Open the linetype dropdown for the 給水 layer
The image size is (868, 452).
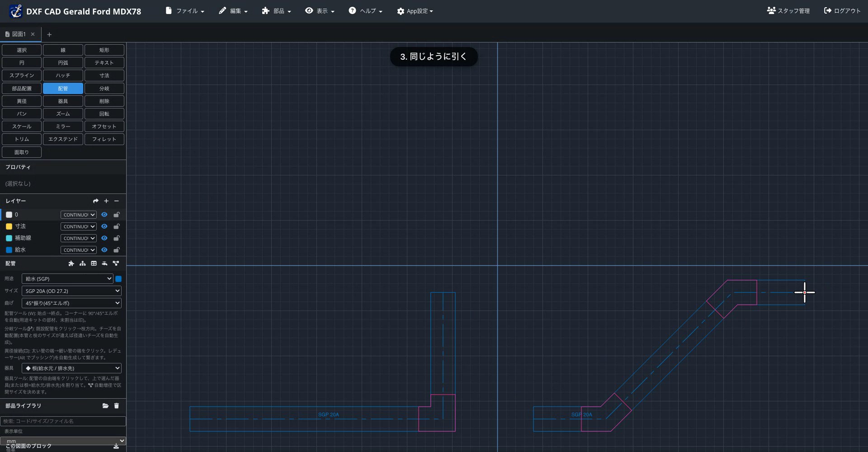(x=79, y=250)
